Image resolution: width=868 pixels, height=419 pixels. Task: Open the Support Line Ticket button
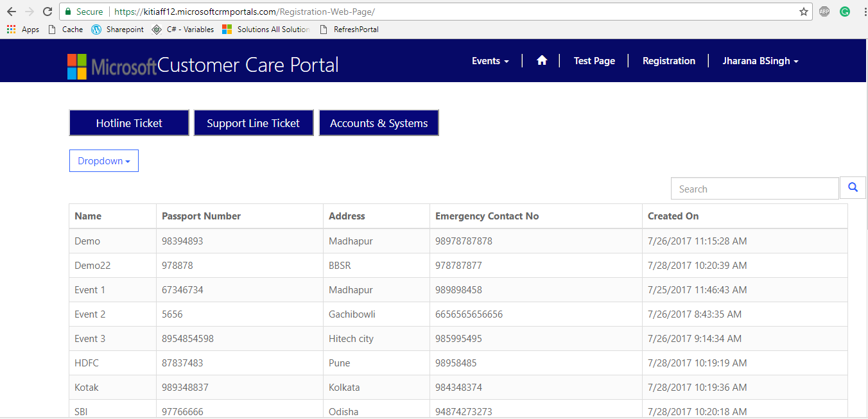(x=253, y=122)
